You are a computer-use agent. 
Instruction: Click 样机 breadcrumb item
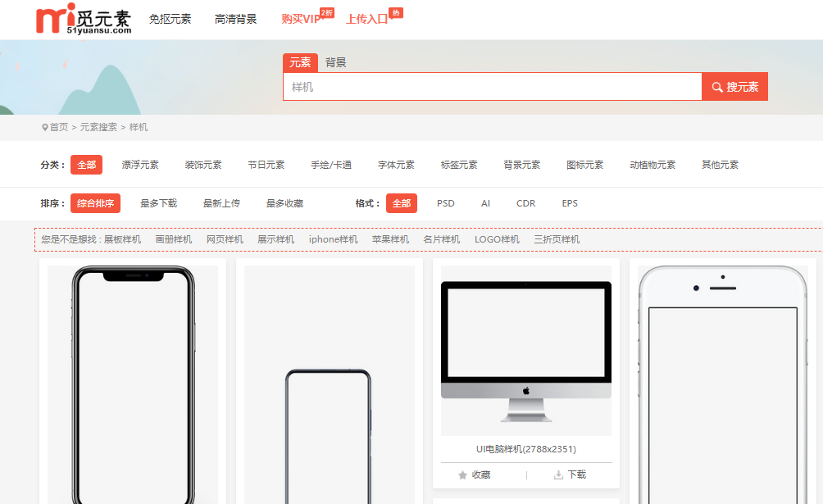pyautogui.click(x=139, y=127)
